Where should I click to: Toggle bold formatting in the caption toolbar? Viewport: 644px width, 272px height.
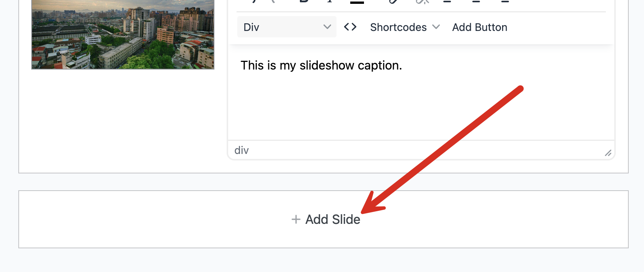pos(304,1)
